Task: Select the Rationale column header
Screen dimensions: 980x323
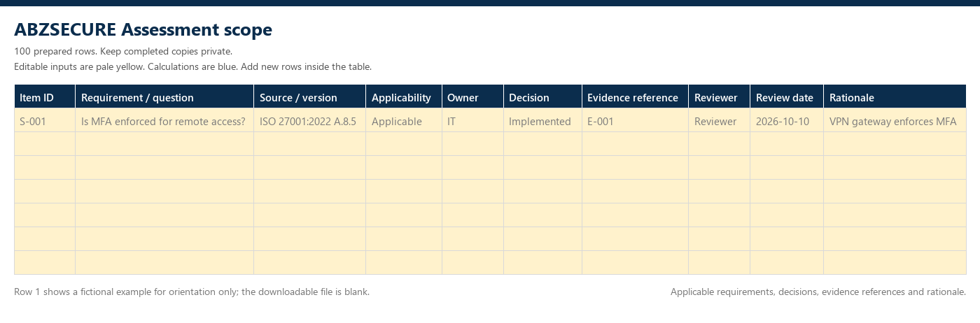Action: [895, 96]
